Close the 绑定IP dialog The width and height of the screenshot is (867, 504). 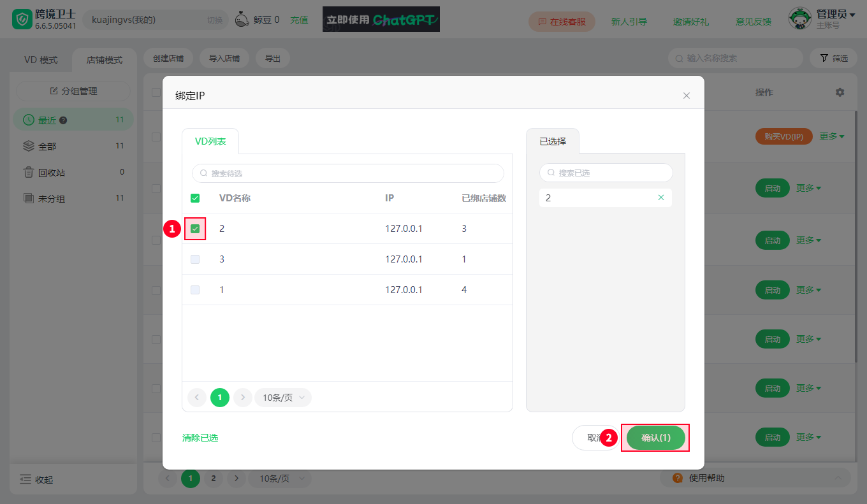(687, 96)
